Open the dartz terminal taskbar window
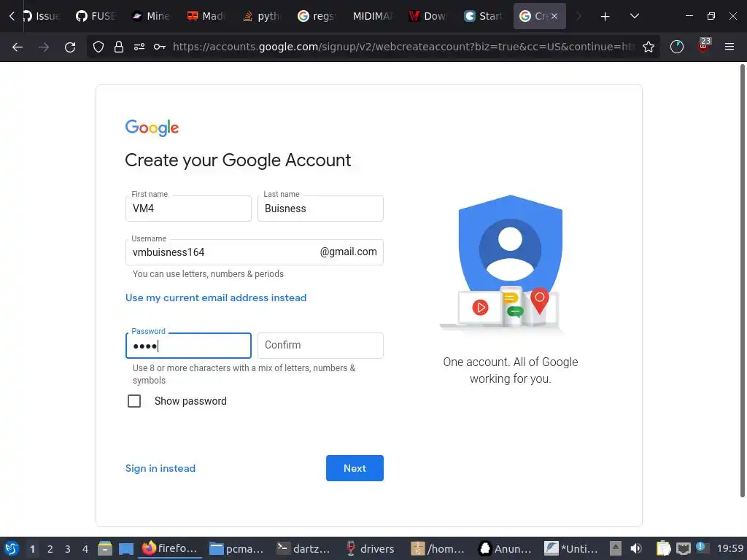 [304, 548]
